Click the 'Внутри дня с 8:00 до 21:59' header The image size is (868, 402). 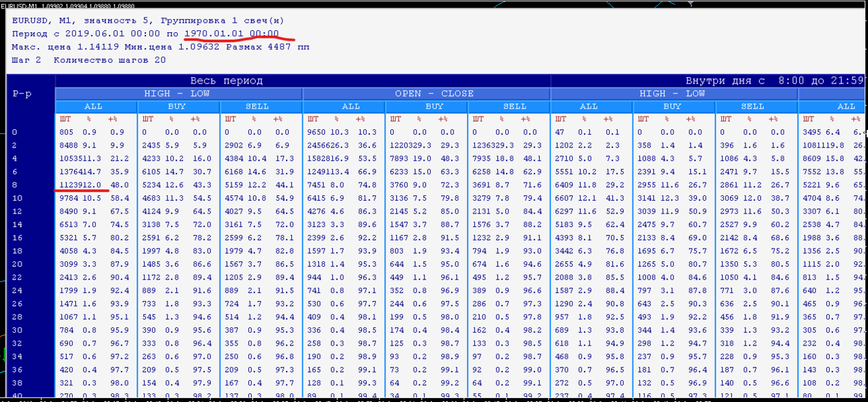pyautogui.click(x=774, y=81)
